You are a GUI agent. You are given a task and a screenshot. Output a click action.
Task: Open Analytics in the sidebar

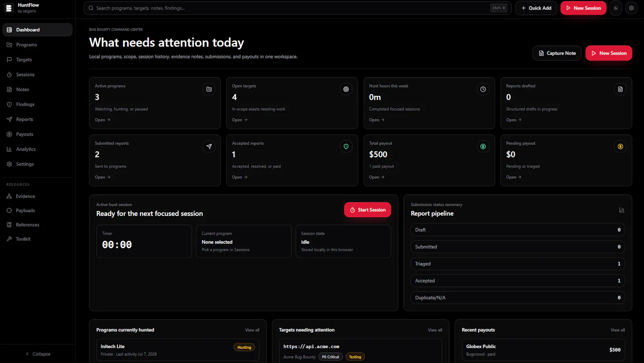[x=37, y=149]
